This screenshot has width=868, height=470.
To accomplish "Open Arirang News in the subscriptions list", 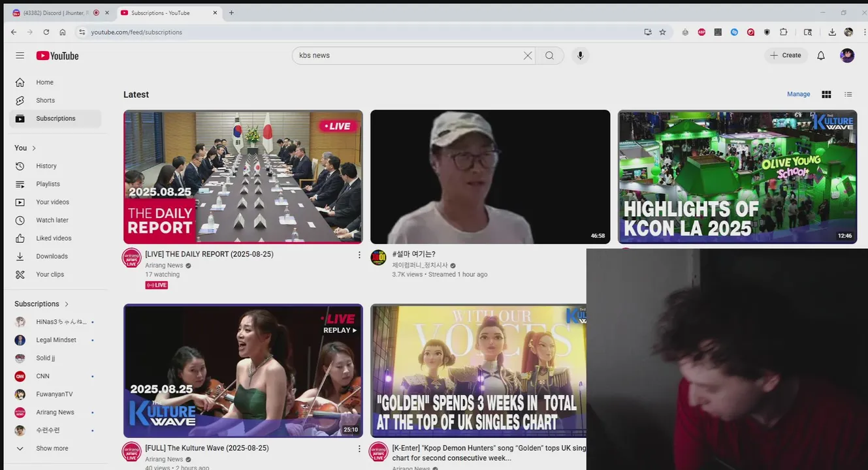I will coord(56,413).
